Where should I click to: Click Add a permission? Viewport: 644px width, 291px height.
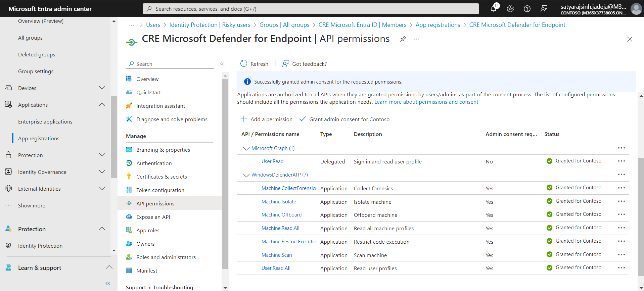pos(267,119)
